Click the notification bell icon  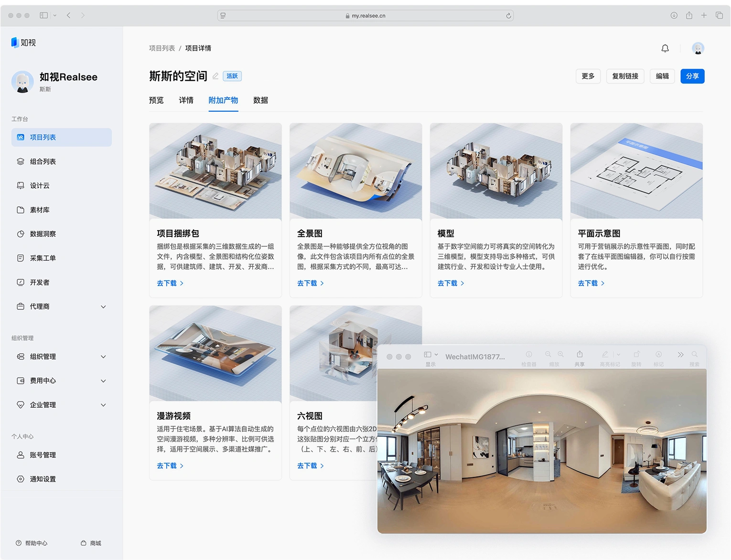tap(665, 48)
